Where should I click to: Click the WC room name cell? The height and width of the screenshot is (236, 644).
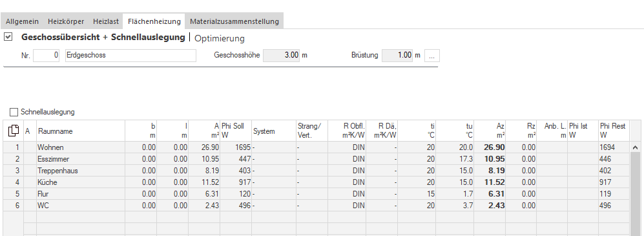point(81,206)
